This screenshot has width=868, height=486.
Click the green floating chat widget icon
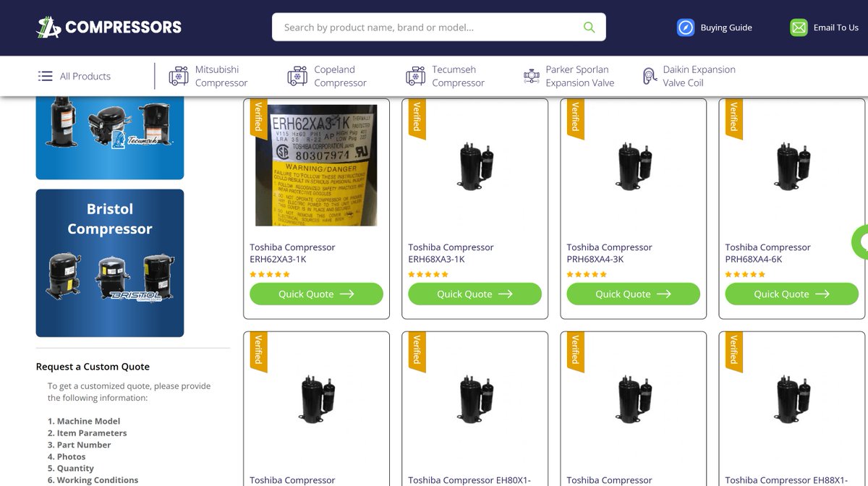click(x=861, y=242)
